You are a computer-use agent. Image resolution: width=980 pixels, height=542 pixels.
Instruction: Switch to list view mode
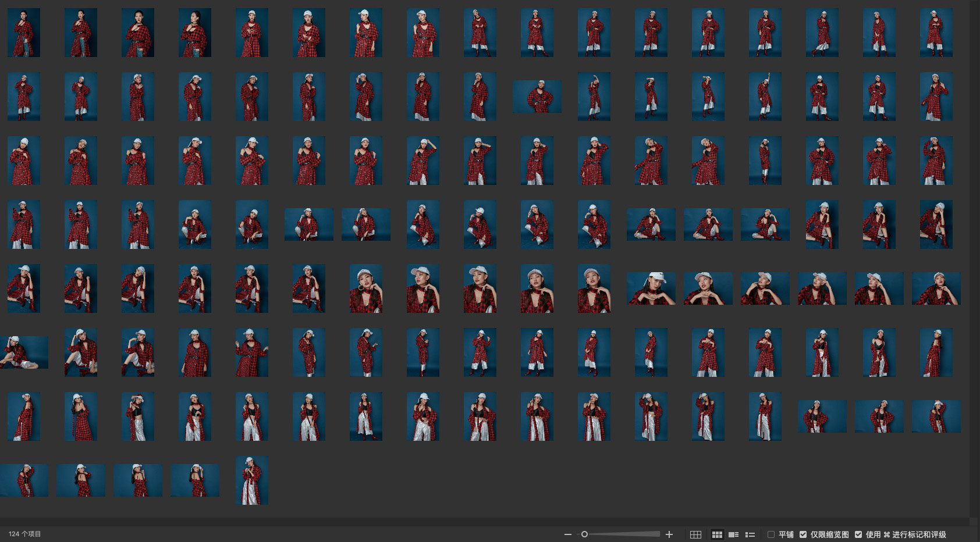tap(750, 534)
